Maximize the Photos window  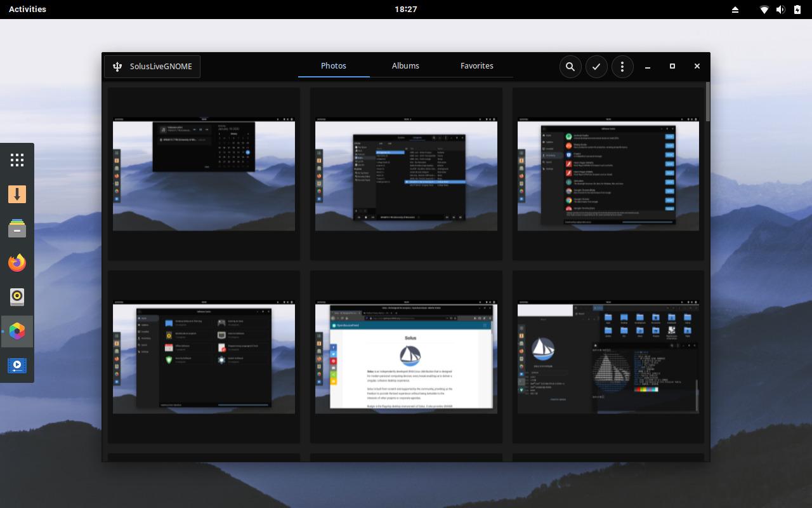click(672, 67)
